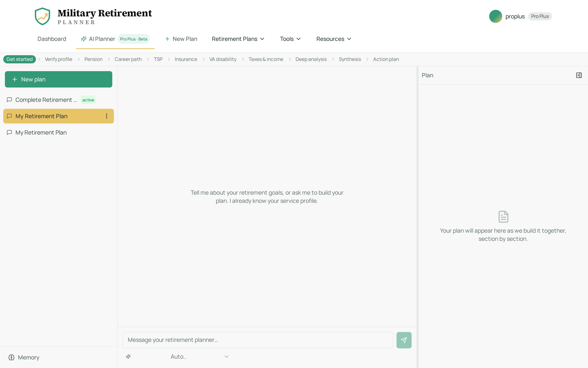
Task: Jump to the Career path step
Action: click(x=128, y=59)
